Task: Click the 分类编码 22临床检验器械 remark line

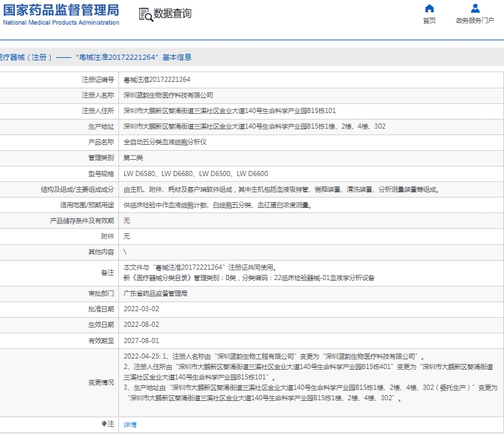Action: [249, 278]
